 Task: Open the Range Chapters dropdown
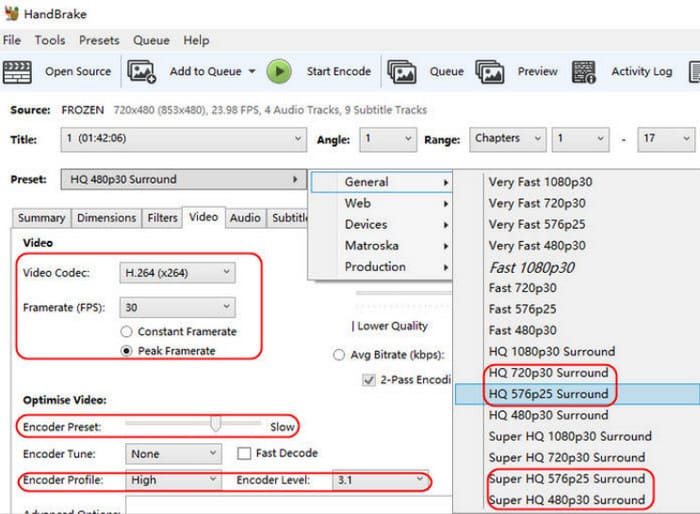tap(508, 139)
